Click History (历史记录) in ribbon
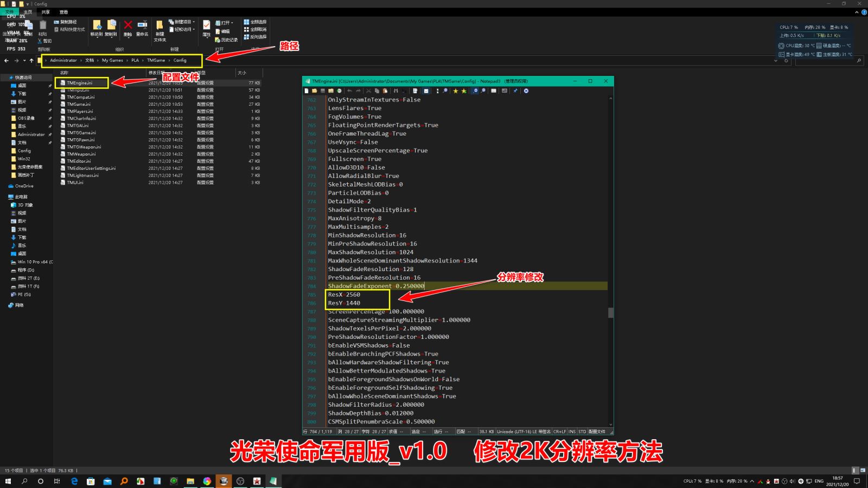 [226, 40]
